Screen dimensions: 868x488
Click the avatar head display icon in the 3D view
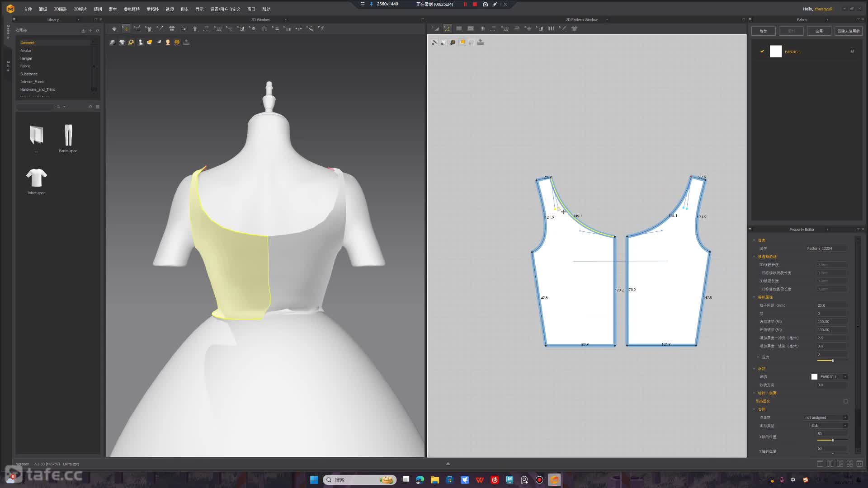168,42
